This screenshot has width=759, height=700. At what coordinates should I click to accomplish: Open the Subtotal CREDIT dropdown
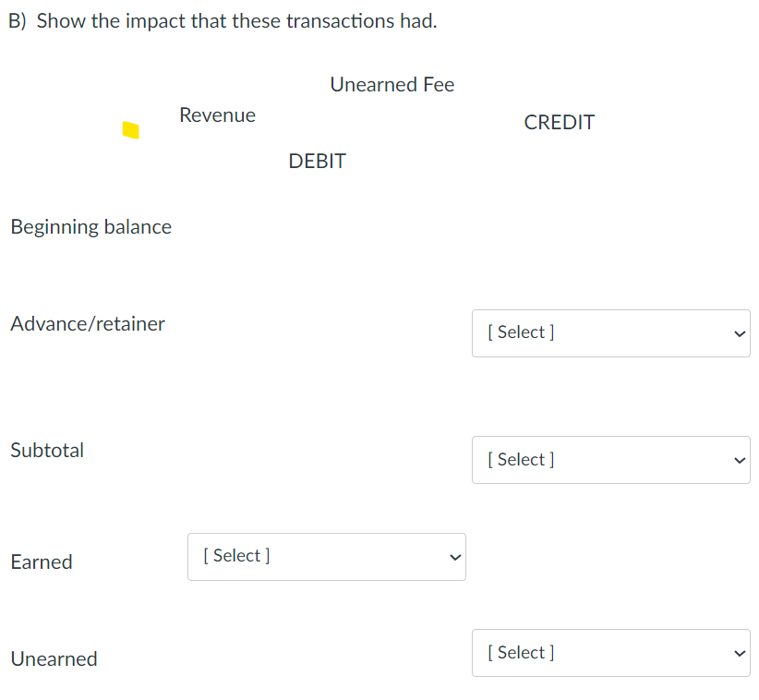pyautogui.click(x=610, y=460)
